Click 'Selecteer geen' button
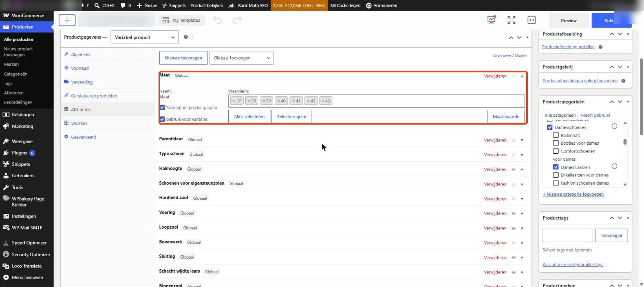 (x=292, y=117)
